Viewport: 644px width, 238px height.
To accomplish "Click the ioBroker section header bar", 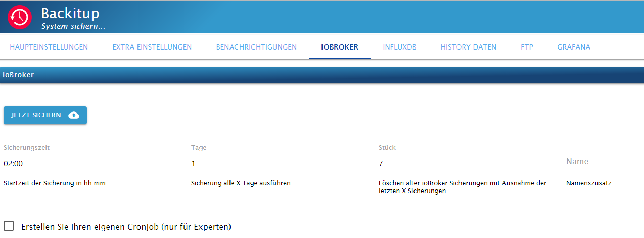I will point(322,75).
